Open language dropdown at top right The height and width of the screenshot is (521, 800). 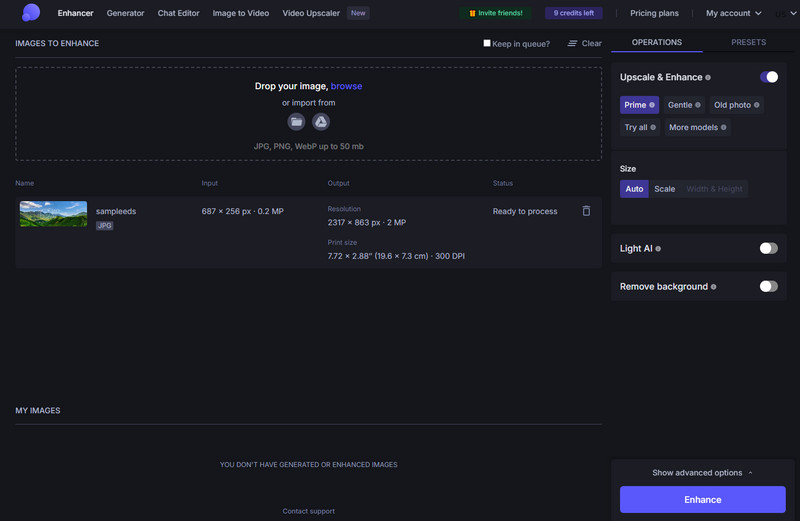(x=786, y=14)
